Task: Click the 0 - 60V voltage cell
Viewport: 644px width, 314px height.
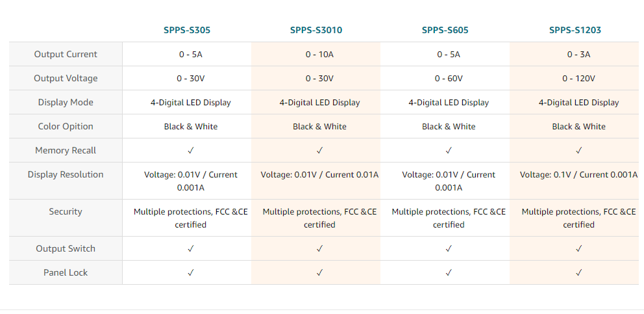Action: (x=449, y=78)
